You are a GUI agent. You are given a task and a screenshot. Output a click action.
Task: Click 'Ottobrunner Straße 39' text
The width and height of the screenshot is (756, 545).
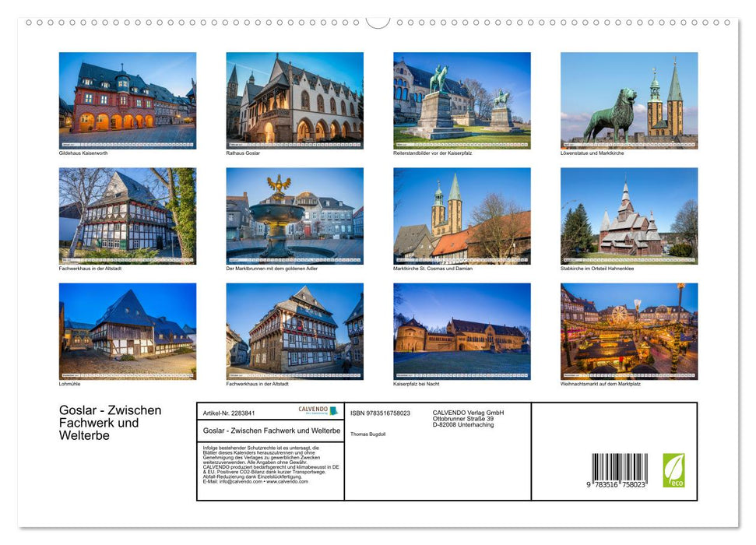point(462,419)
